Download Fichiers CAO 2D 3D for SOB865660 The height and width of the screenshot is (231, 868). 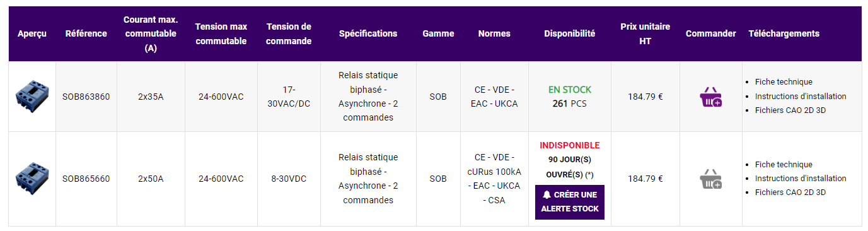click(x=790, y=192)
